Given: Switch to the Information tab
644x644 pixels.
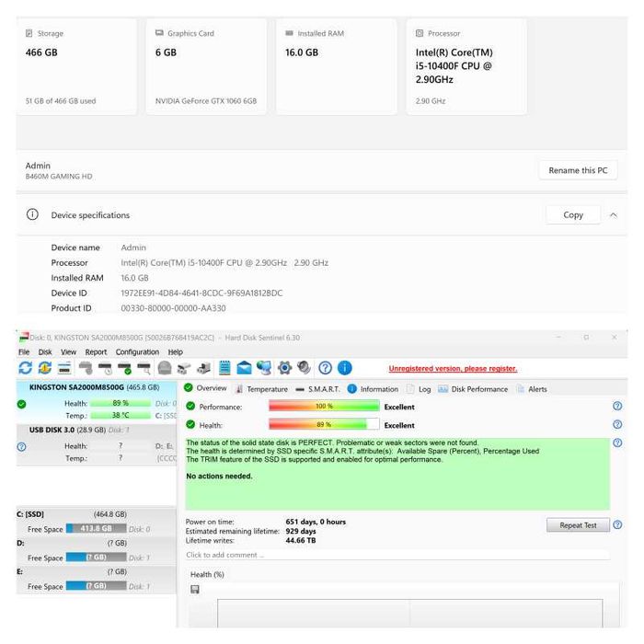Looking at the screenshot, I should (373, 389).
